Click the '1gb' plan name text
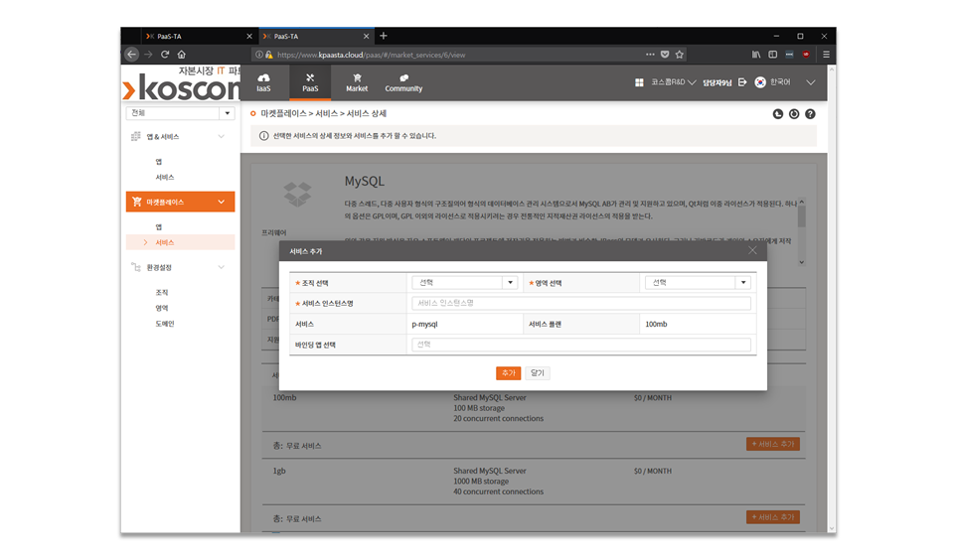The width and height of the screenshot is (956, 560). coord(279,471)
